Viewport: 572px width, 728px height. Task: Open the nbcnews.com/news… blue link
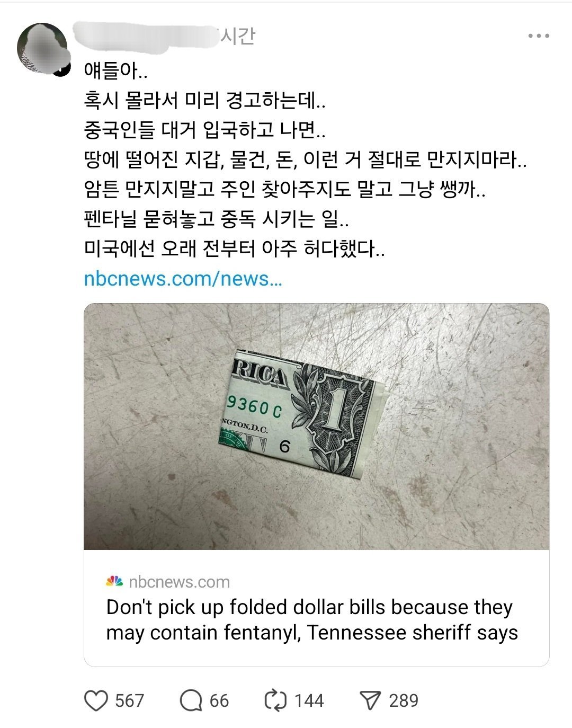point(183,278)
